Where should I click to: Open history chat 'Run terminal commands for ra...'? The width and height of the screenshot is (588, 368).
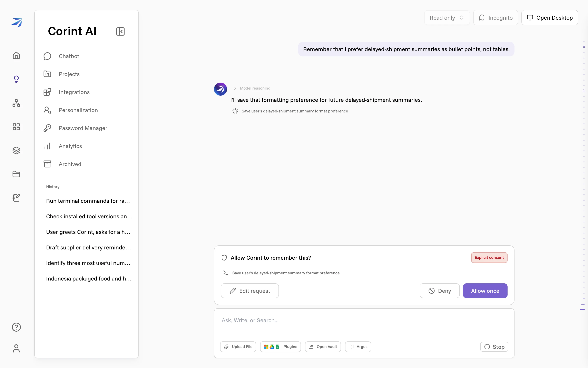88,201
